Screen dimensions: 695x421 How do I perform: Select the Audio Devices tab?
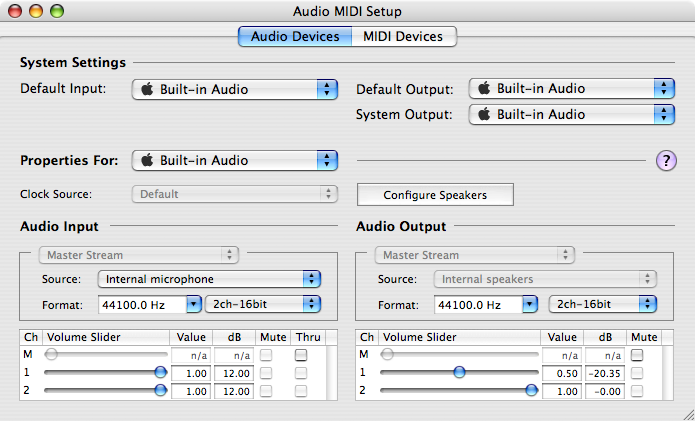[295, 36]
